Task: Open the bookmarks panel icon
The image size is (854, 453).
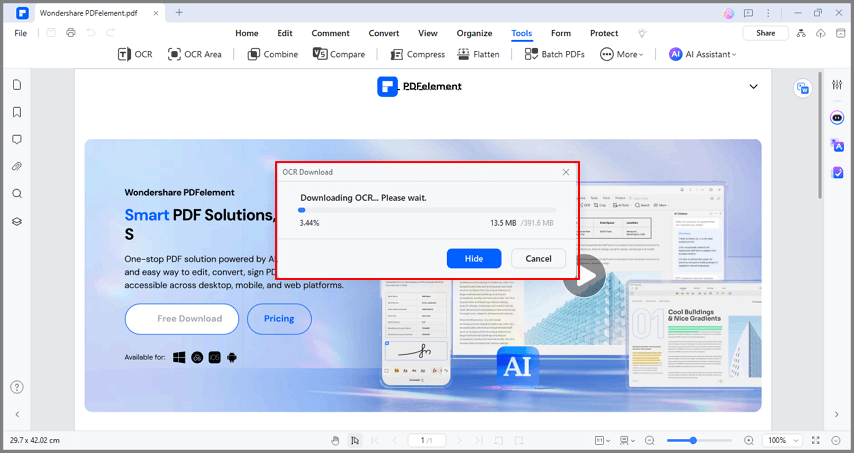Action: pyautogui.click(x=17, y=112)
